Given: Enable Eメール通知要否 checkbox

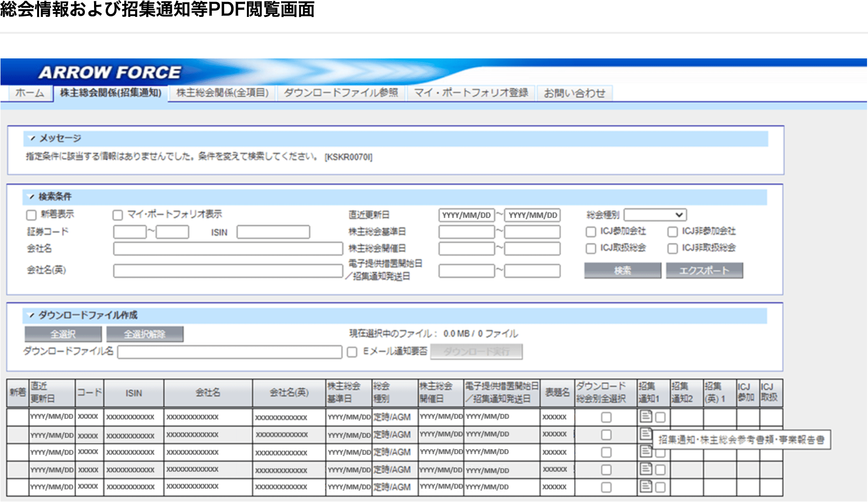Looking at the screenshot, I should pyautogui.click(x=352, y=352).
